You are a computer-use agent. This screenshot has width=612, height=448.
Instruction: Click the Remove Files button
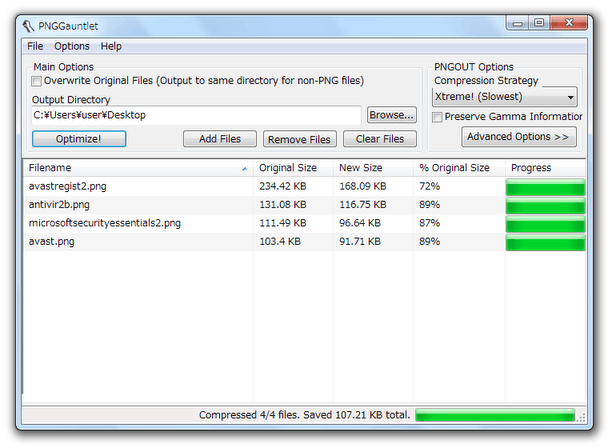pos(299,139)
